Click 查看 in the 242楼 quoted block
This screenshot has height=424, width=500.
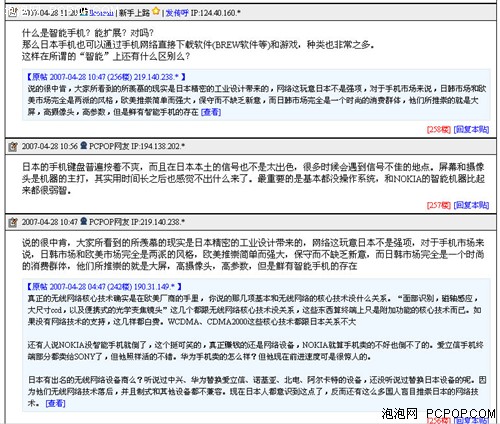pyautogui.click(x=55, y=403)
